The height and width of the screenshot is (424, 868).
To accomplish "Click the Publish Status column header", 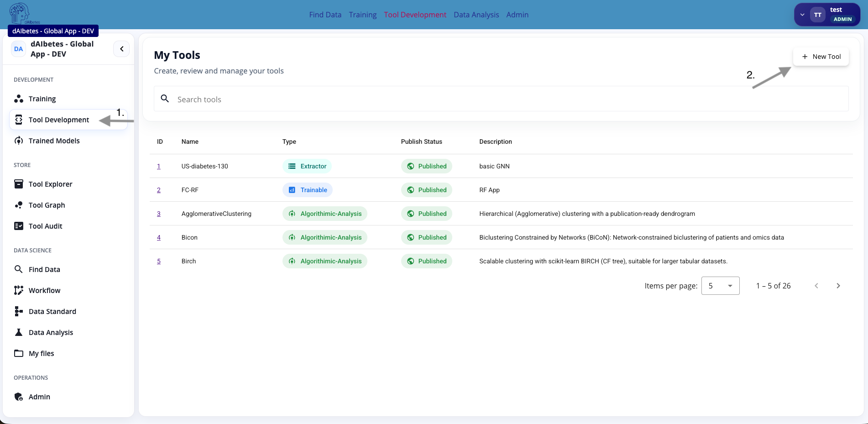I will pos(422,141).
